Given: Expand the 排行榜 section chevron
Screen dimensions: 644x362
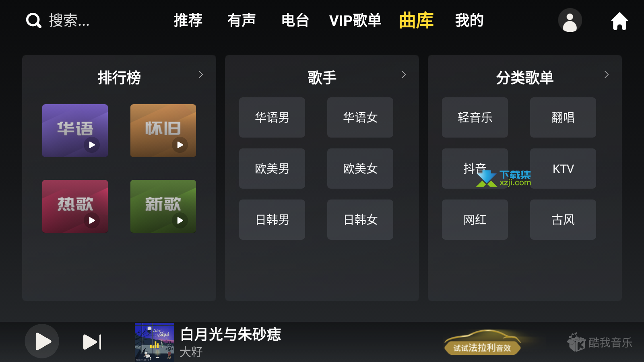Looking at the screenshot, I should [x=201, y=74].
